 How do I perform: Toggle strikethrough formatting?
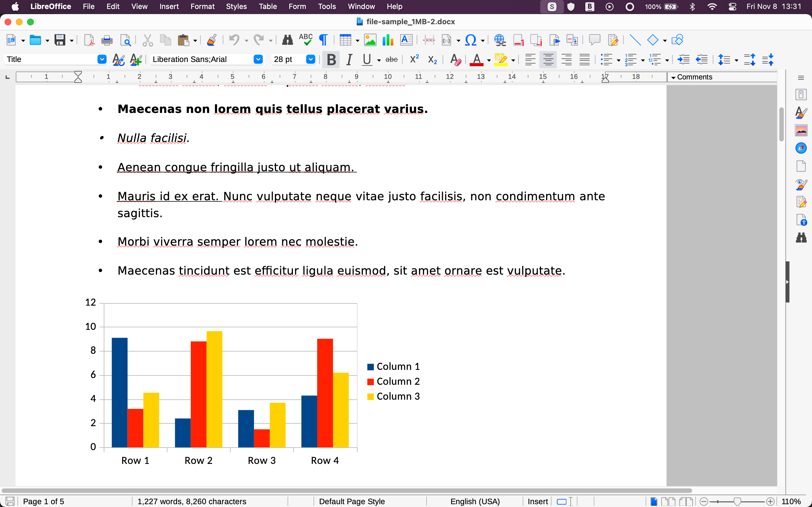coord(391,59)
